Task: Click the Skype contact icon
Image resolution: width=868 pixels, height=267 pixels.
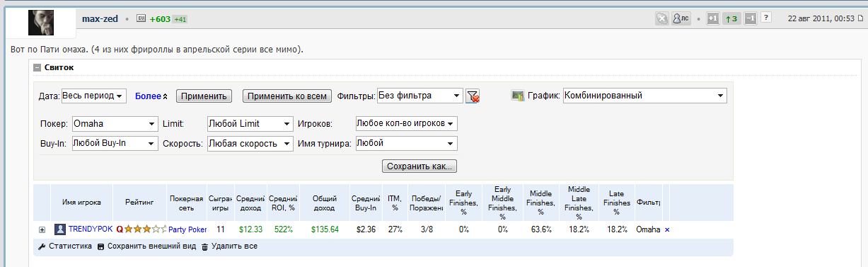Action: 661,18
